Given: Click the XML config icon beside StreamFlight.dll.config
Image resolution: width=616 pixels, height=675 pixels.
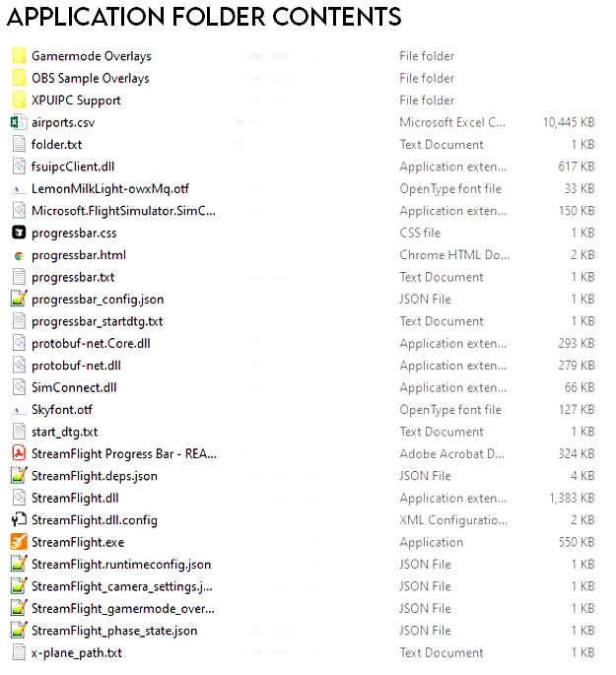Looking at the screenshot, I should [x=19, y=519].
